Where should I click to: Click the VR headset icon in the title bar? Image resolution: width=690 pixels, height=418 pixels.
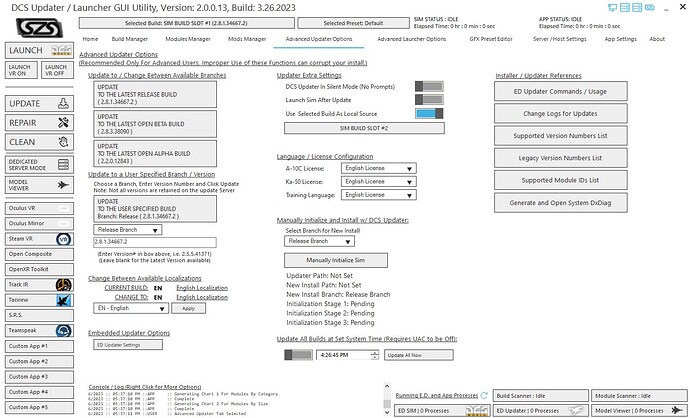[x=650, y=7]
